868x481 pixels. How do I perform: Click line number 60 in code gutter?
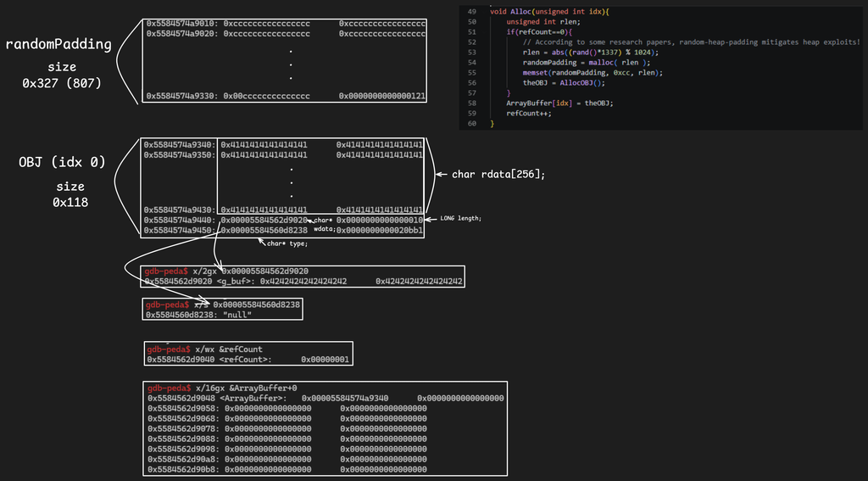coord(471,124)
